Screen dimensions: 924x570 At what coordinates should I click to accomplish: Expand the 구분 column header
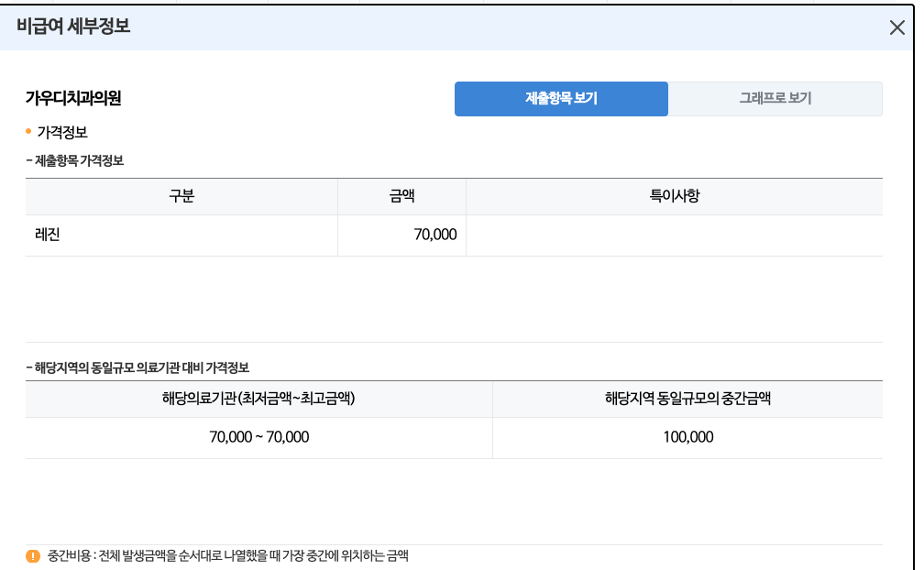[x=181, y=196]
